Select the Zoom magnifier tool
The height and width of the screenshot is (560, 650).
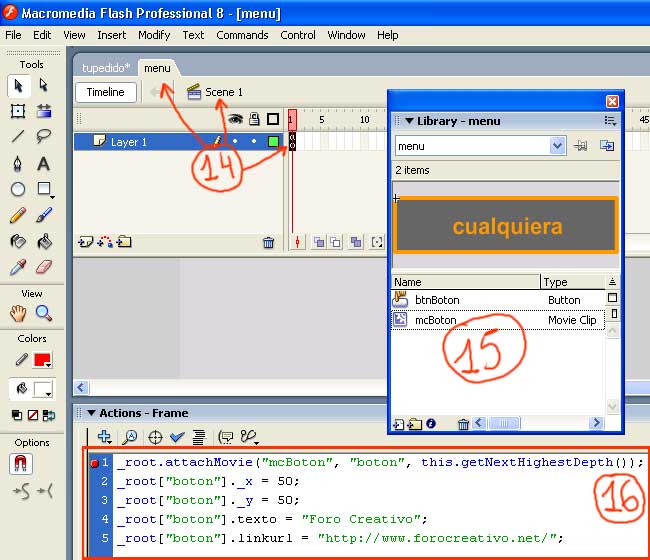click(44, 314)
